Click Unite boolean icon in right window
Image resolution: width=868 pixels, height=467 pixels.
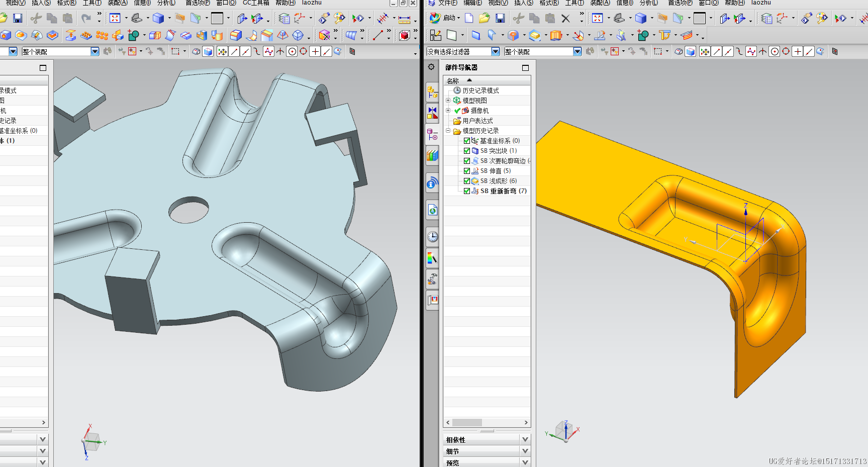point(643,35)
